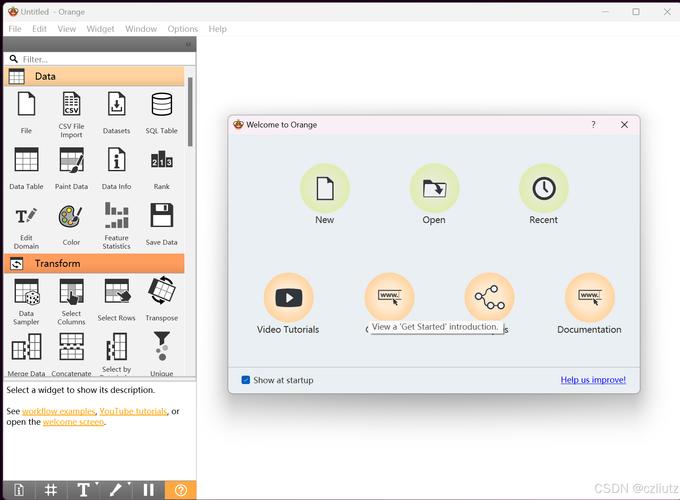Image resolution: width=680 pixels, height=500 pixels.
Task: Choose the Data Sampler widget
Action: point(26,292)
